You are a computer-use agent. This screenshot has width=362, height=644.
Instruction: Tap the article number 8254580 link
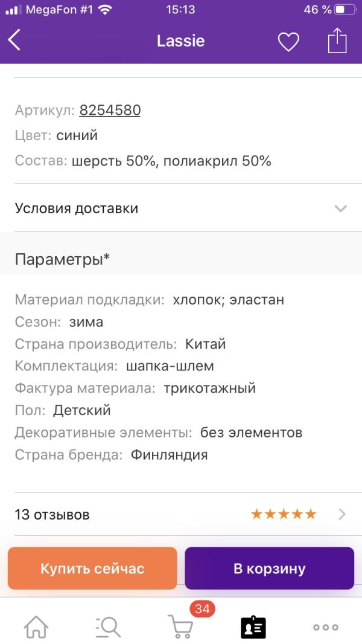click(x=110, y=110)
